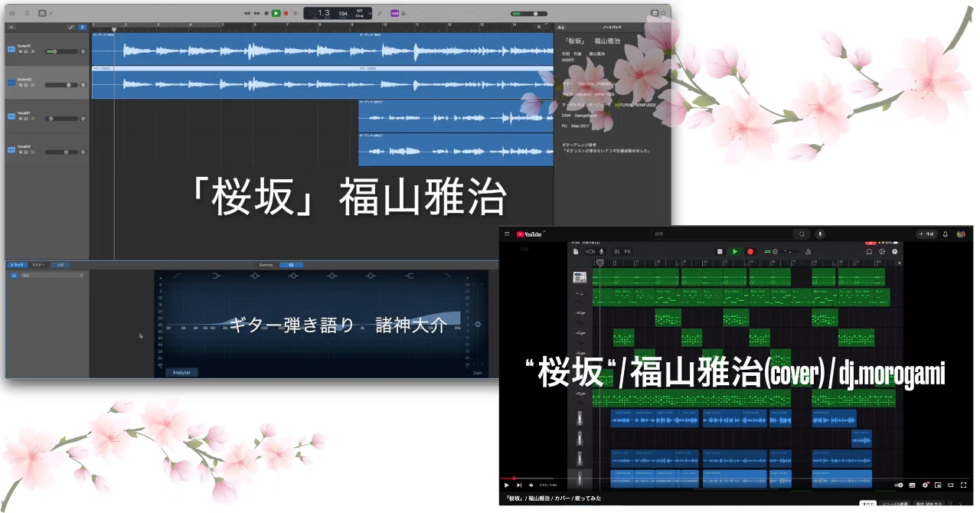The width and height of the screenshot is (980, 513).
Task: Start playback with green Play button in GarageBand
Action: 276,13
